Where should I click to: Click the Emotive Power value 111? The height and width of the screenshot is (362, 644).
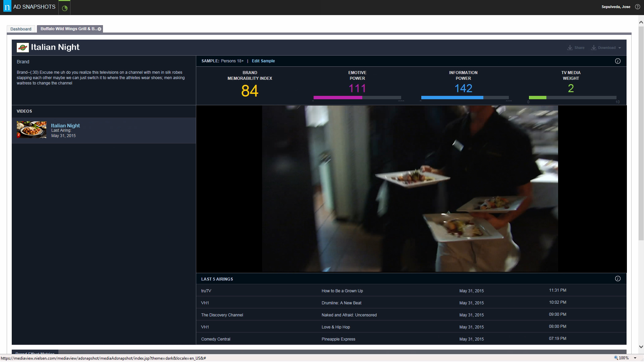click(x=357, y=88)
